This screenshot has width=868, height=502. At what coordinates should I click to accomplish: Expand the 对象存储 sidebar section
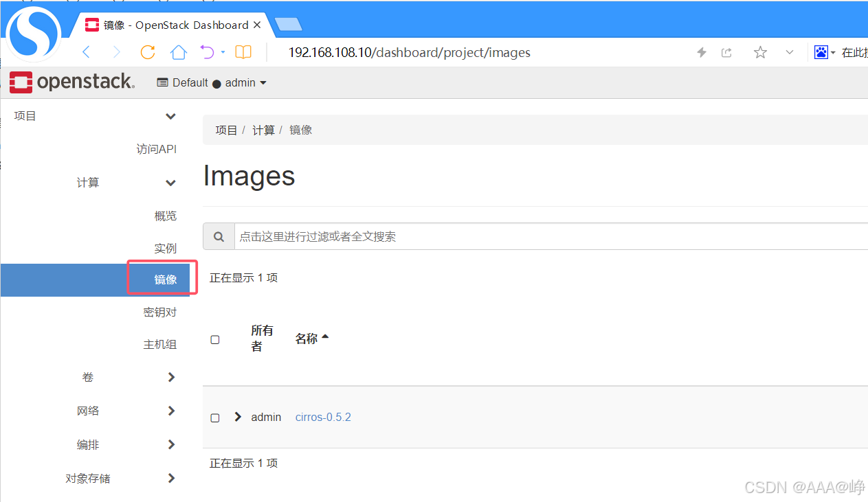click(171, 478)
